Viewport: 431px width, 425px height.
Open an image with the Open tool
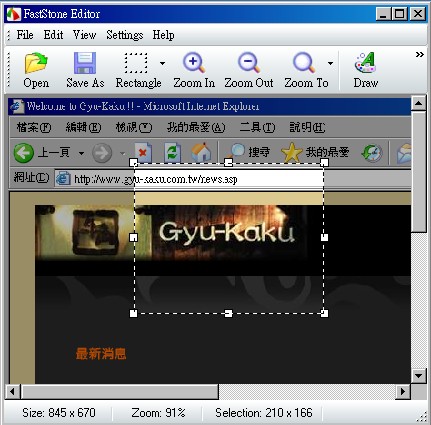point(36,70)
